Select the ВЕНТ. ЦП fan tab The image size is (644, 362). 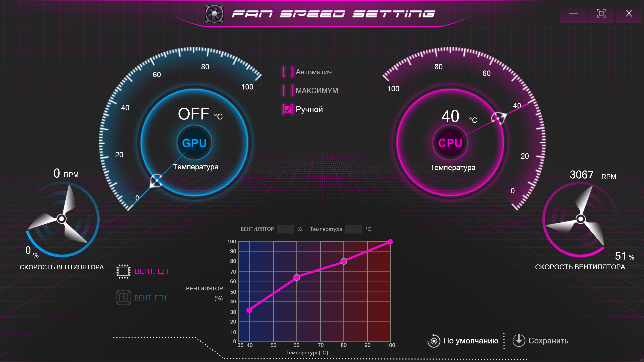pos(151,271)
